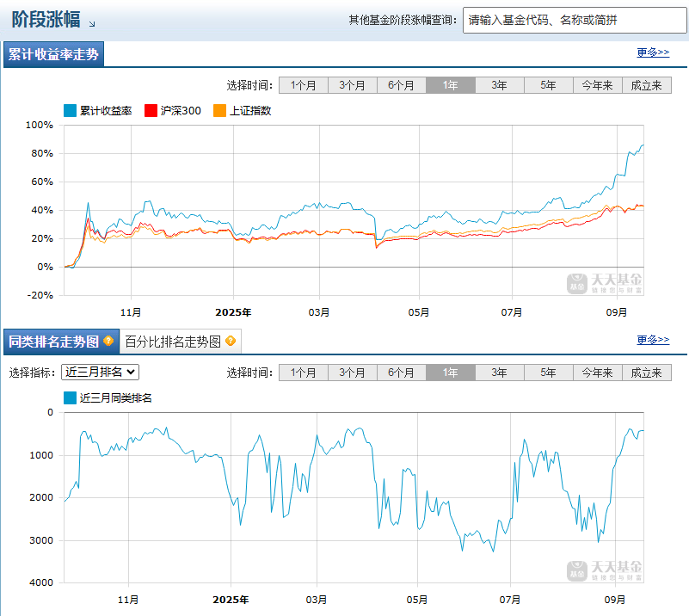Toggle the 近三月同类排名 legend swatch

point(71,398)
